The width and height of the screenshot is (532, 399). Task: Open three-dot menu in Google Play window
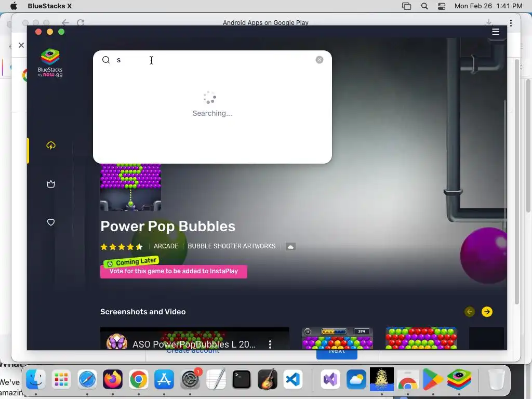click(x=511, y=23)
